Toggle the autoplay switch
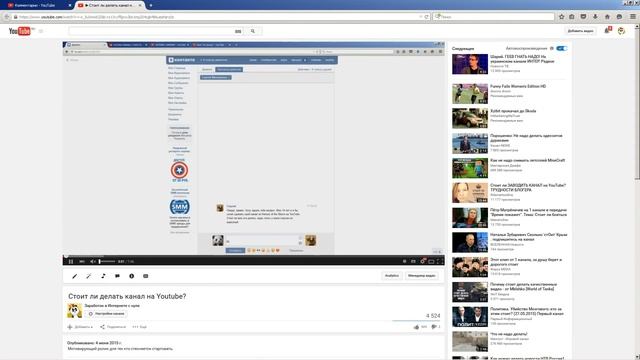The image size is (640, 360). point(562,48)
